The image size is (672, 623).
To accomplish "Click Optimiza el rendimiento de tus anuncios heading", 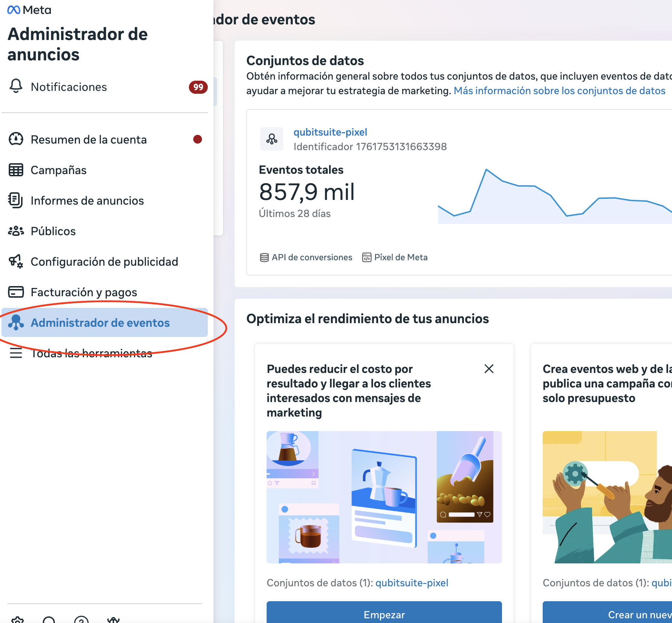I will 368,319.
